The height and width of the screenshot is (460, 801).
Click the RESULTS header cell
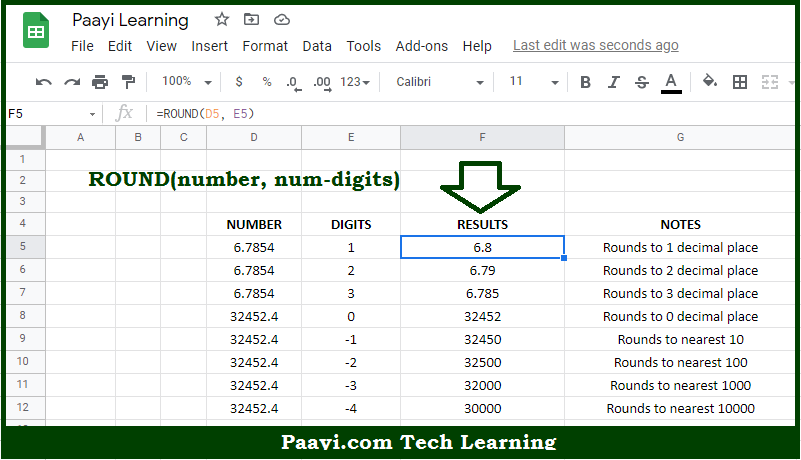click(x=482, y=224)
